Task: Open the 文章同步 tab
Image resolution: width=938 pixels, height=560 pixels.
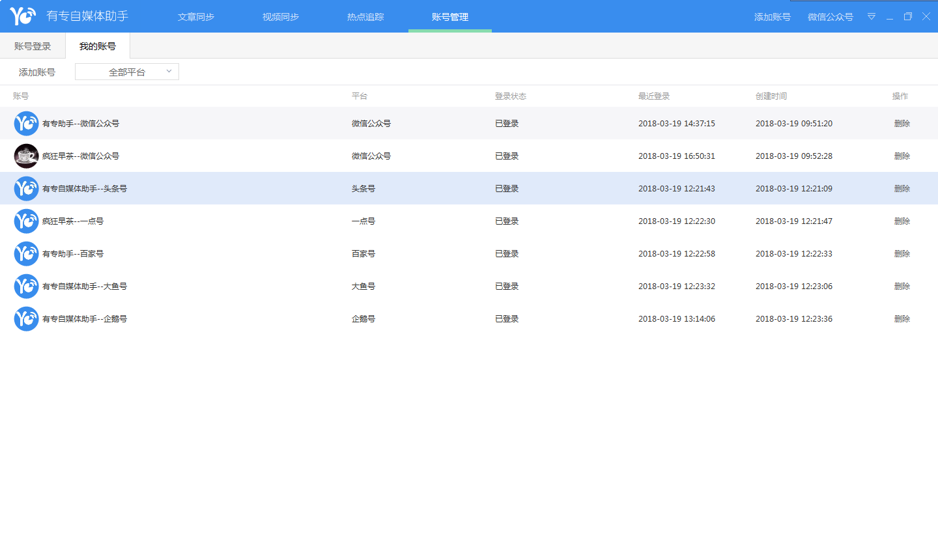Action: tap(196, 17)
